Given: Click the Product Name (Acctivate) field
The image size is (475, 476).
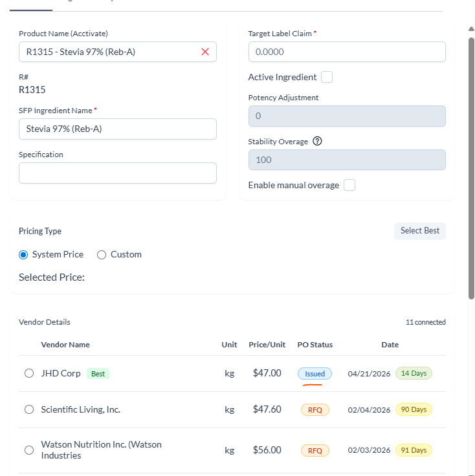Looking at the screenshot, I should pyautogui.click(x=118, y=52).
